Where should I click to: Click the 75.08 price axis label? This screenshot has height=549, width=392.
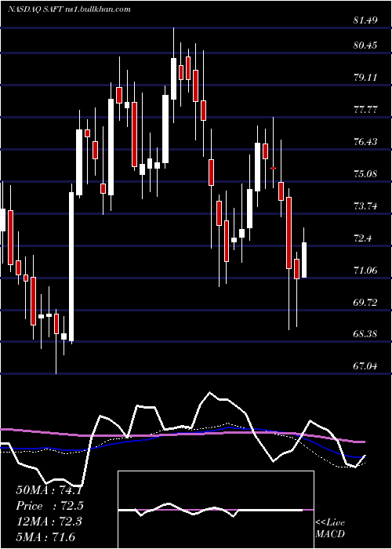(x=366, y=174)
